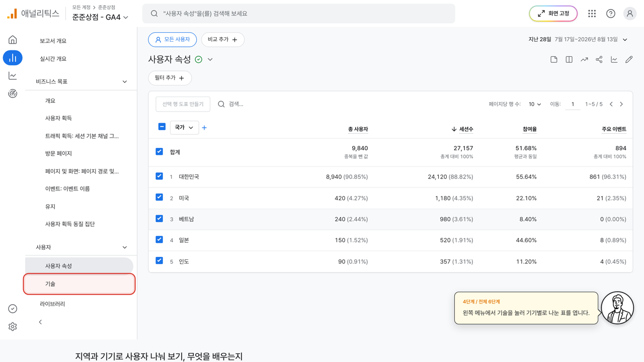Collapse the 비즈니스 목표 section

coord(125,81)
